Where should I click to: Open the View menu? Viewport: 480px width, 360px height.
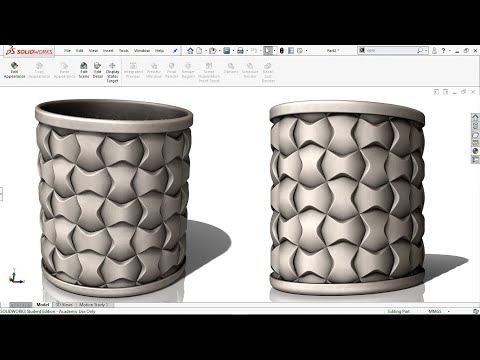[93, 51]
